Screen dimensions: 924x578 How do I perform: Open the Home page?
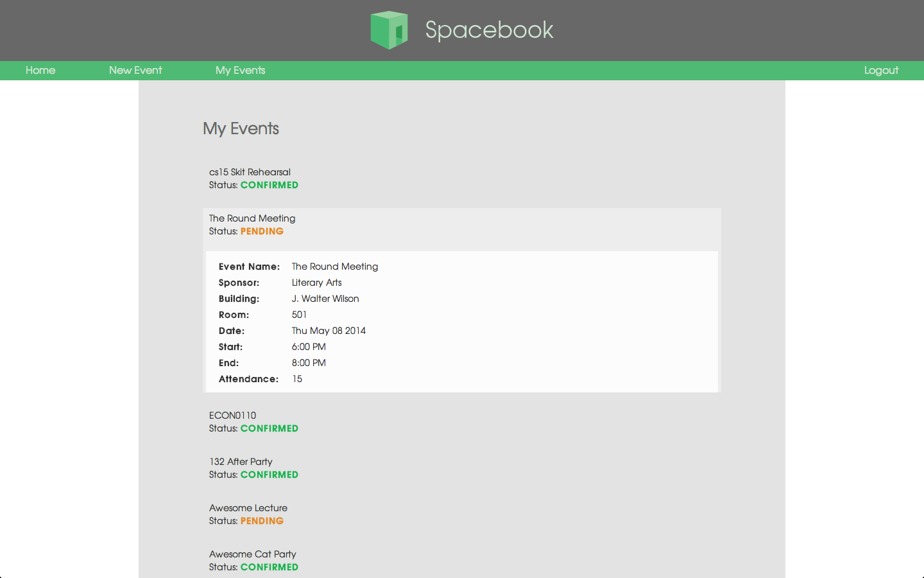click(40, 71)
